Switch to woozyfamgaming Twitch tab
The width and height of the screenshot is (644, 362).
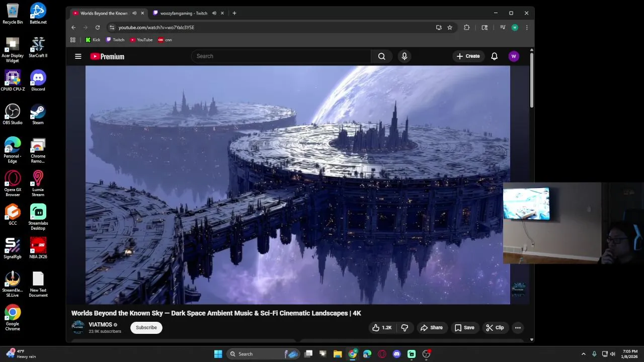tap(184, 13)
